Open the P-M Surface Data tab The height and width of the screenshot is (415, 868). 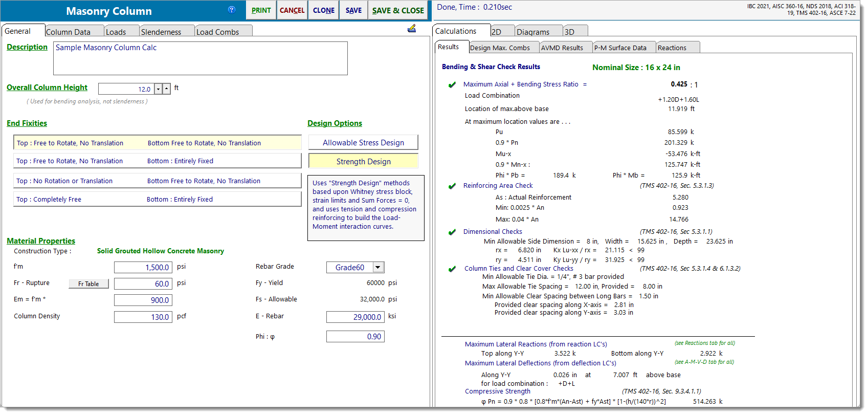(x=620, y=48)
